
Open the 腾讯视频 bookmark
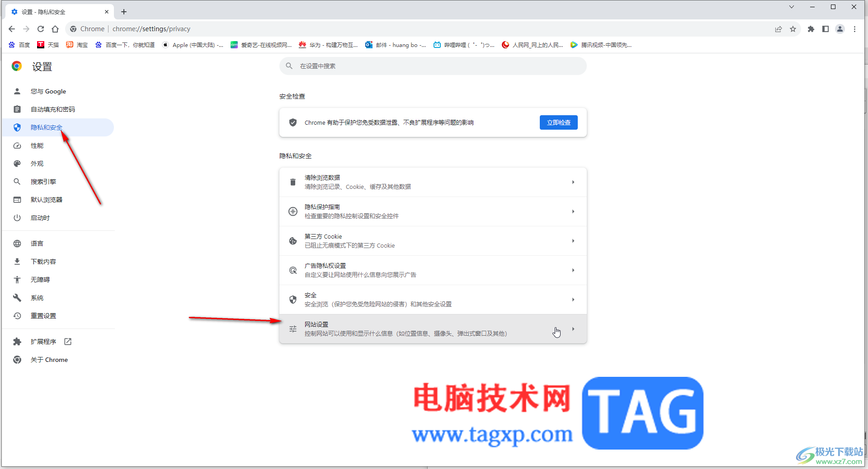(x=601, y=45)
